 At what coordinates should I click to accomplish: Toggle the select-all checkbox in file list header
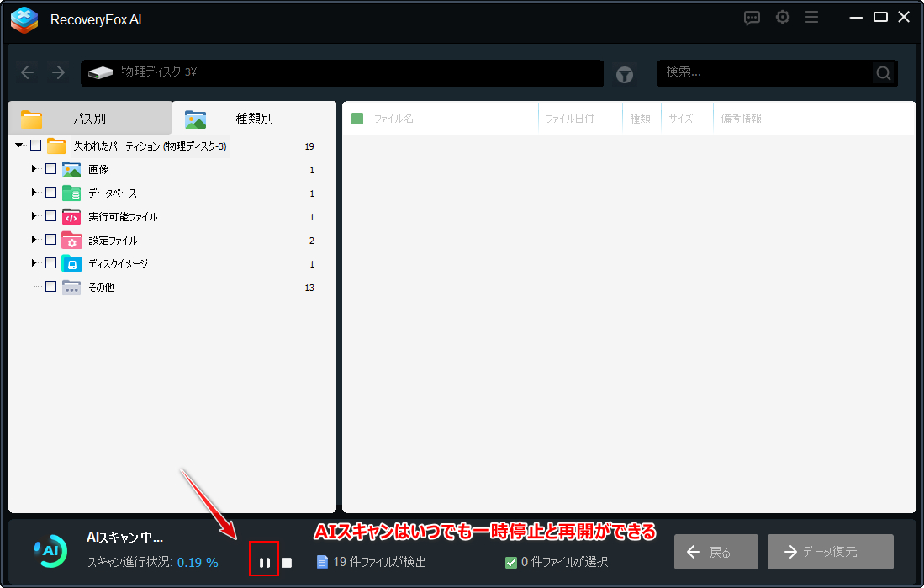click(x=357, y=119)
